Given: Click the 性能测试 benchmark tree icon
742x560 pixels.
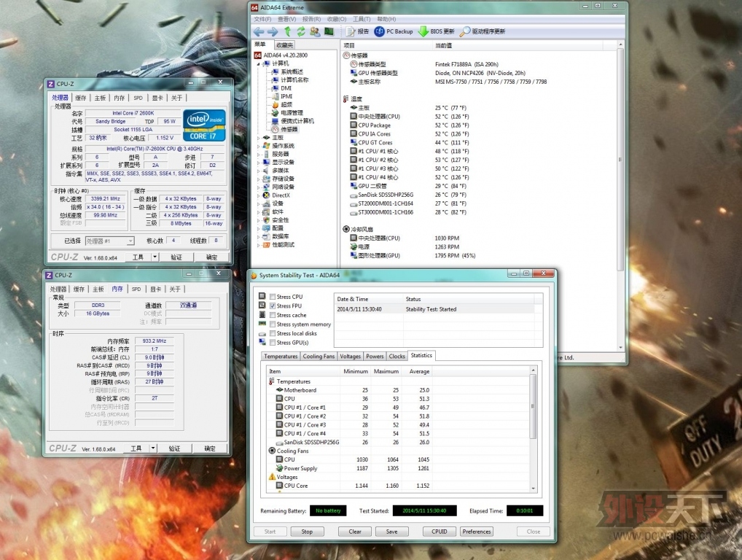Looking at the screenshot, I should (267, 245).
